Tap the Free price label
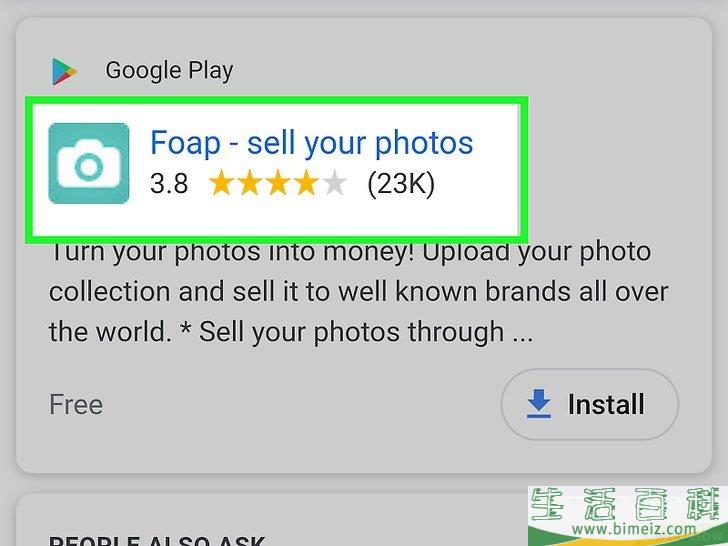The width and height of the screenshot is (728, 546). coord(76,404)
